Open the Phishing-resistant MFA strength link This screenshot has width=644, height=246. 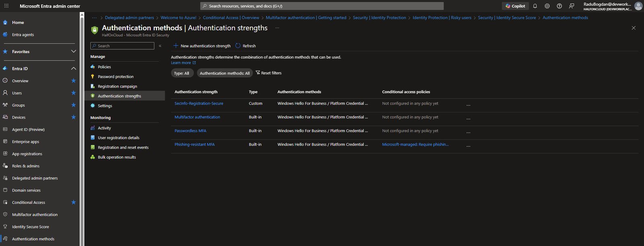tap(194, 144)
